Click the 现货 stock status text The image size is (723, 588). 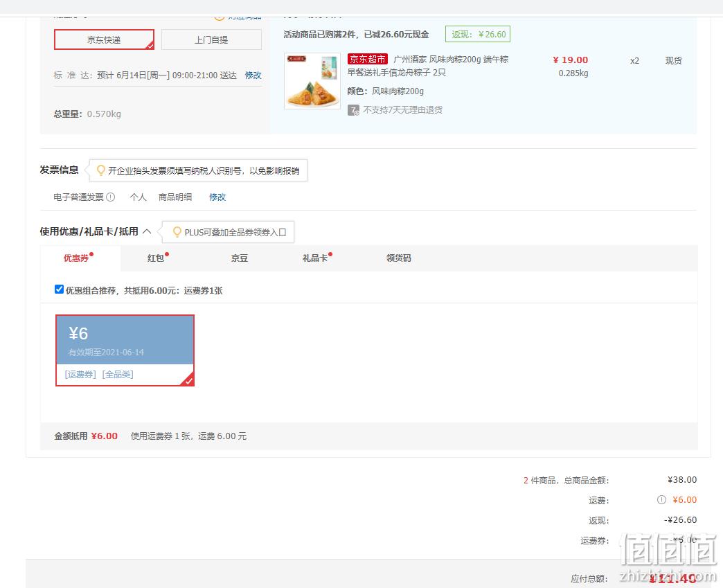[673, 60]
